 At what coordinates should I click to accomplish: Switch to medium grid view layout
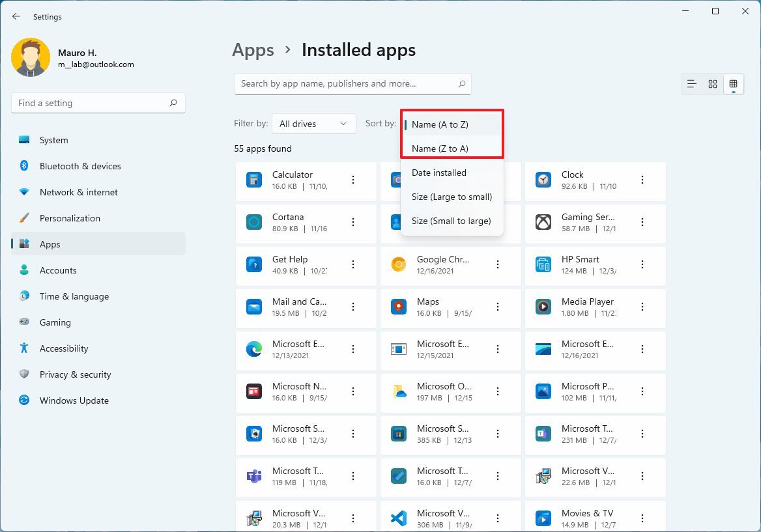pos(713,84)
